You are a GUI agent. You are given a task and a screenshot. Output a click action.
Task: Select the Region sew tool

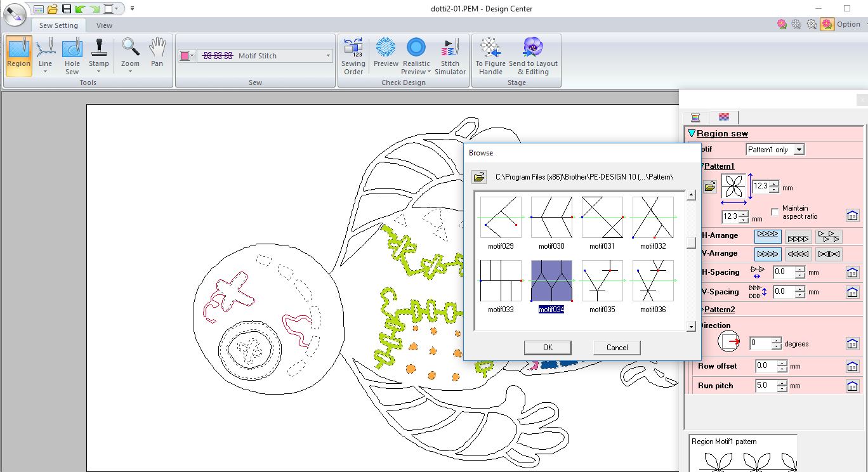click(x=18, y=56)
